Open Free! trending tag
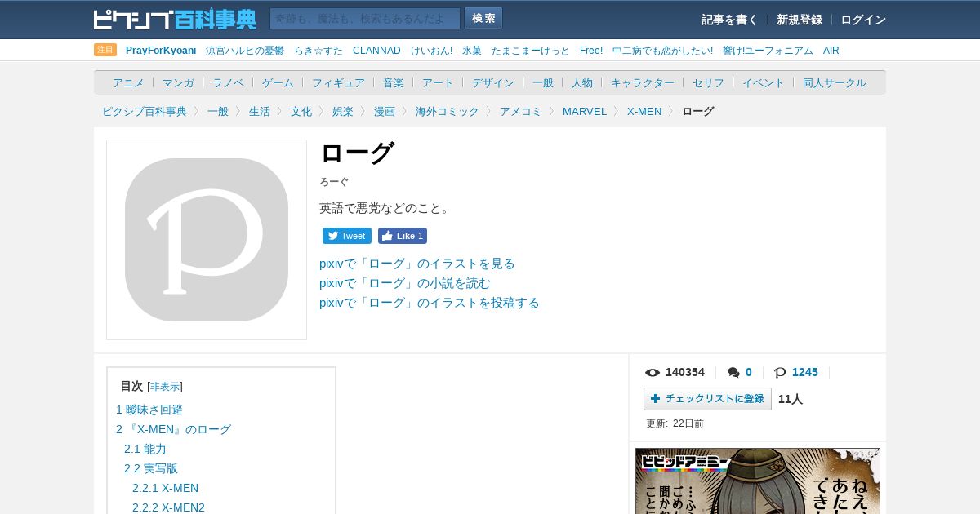 (x=591, y=51)
